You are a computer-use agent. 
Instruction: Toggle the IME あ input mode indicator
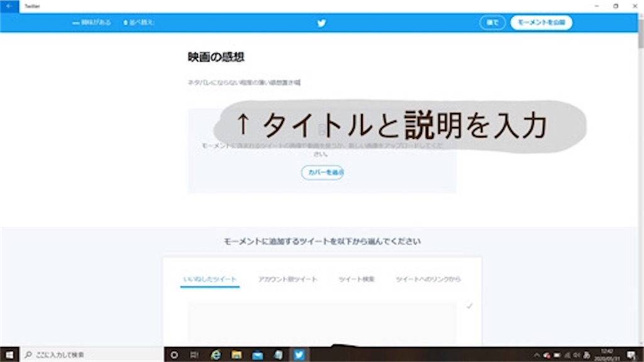tap(587, 355)
